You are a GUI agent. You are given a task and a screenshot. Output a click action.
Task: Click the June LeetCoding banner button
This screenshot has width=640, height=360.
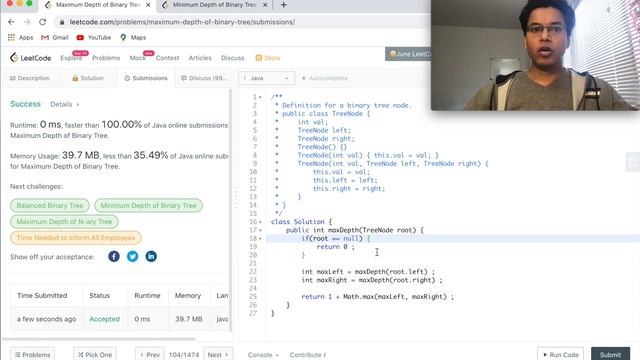(x=408, y=54)
